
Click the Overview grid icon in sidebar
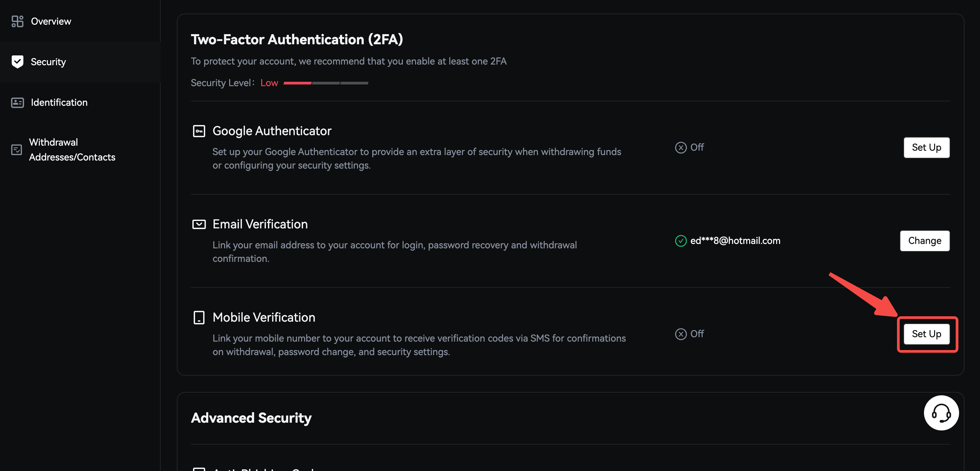coord(17,21)
